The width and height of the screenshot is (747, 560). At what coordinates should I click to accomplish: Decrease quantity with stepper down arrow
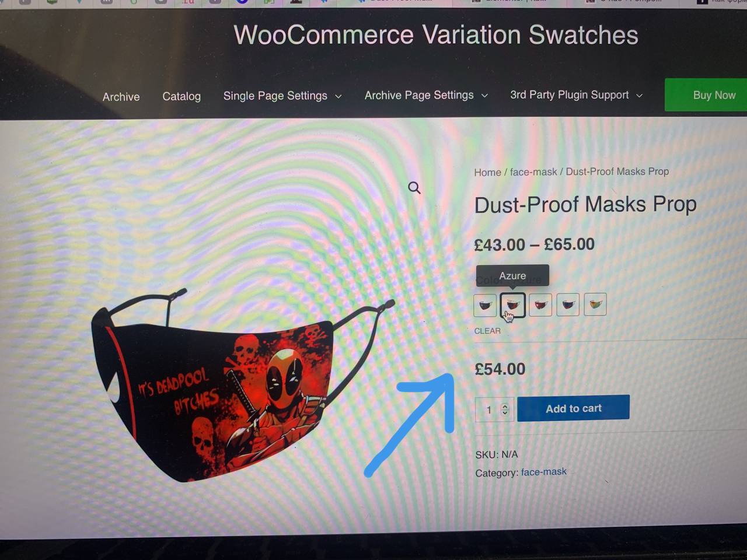coord(505,413)
